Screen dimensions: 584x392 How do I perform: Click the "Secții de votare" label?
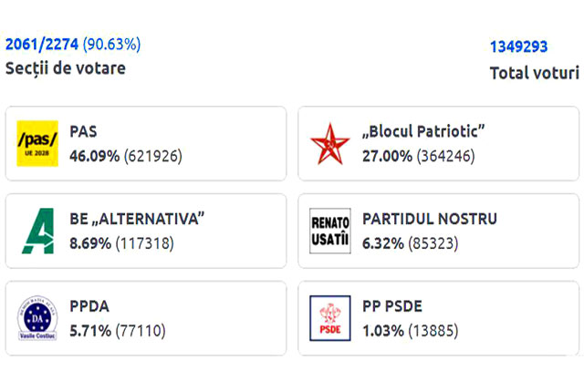click(66, 67)
